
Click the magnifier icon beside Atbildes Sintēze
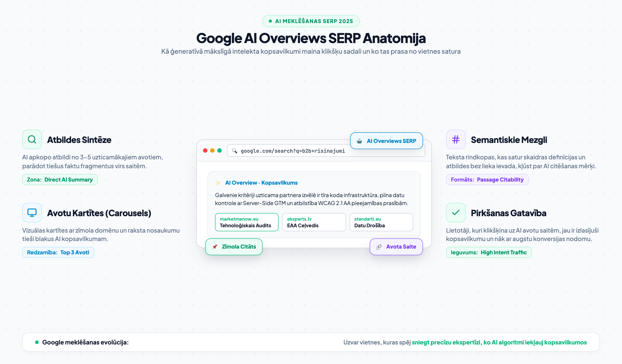(x=32, y=139)
